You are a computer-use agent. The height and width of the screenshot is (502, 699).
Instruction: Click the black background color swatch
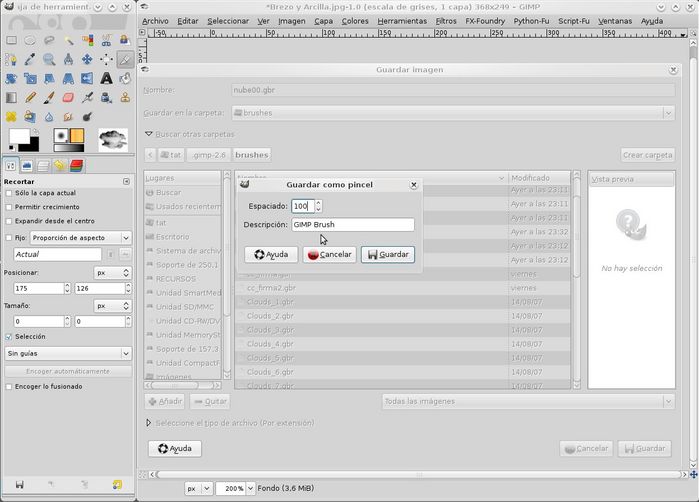point(32,147)
